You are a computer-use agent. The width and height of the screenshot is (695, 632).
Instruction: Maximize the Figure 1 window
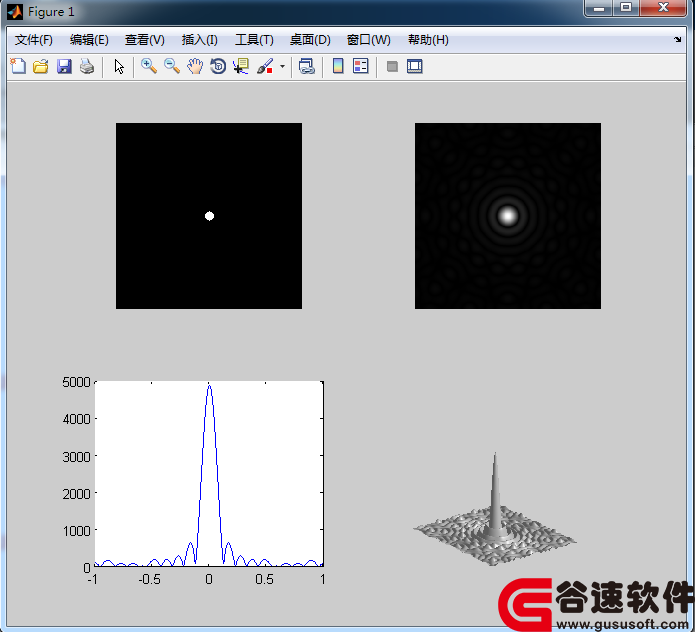(x=626, y=8)
